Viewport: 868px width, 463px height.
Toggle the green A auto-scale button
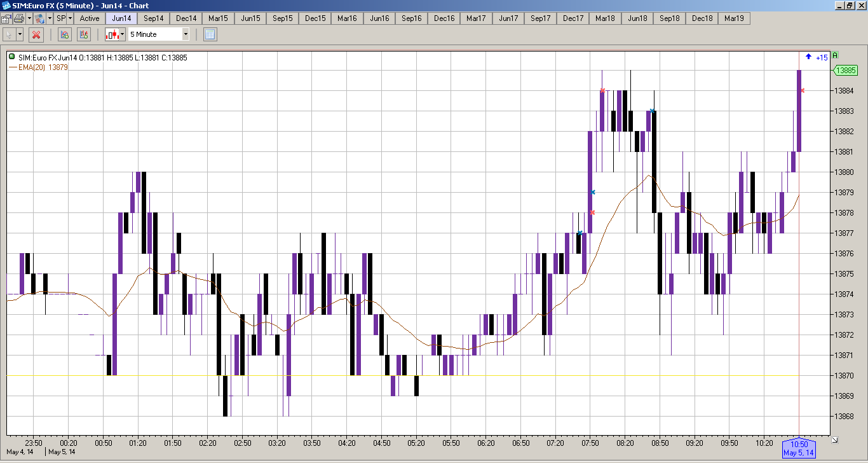click(836, 55)
